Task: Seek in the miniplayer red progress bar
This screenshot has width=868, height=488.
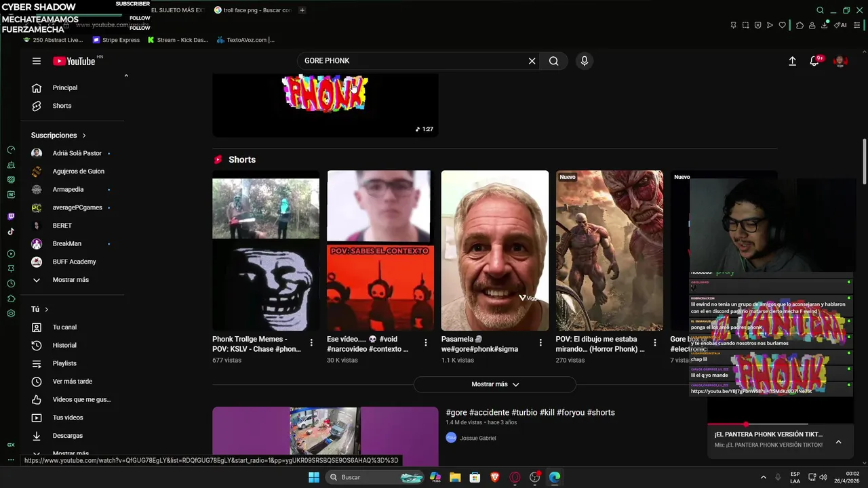Action: pos(781,424)
